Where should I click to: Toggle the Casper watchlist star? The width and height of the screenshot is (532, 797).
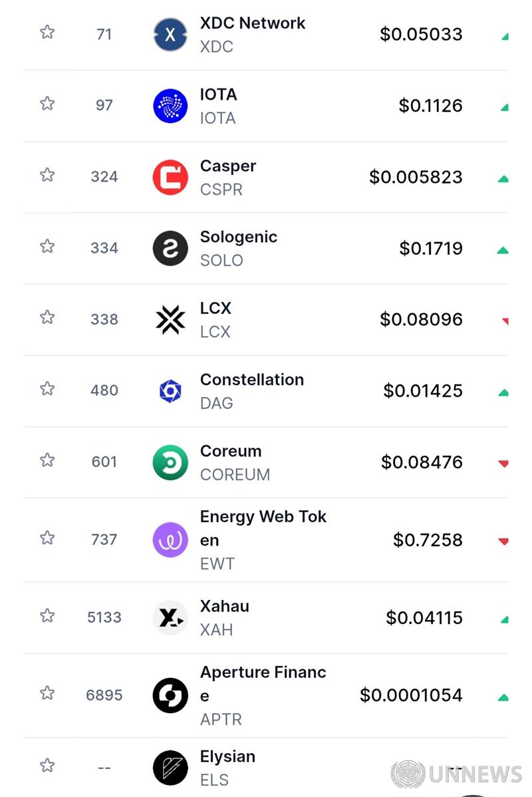tap(47, 174)
